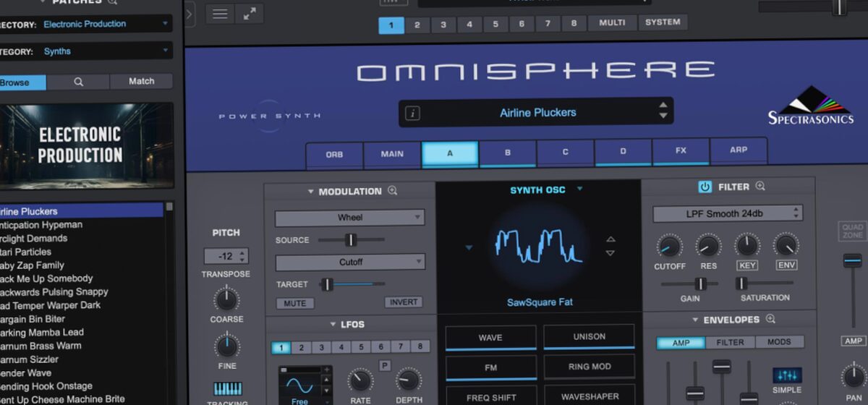868x405 pixels.
Task: Click the expand fullscreen arrows icon
Action: 249,14
